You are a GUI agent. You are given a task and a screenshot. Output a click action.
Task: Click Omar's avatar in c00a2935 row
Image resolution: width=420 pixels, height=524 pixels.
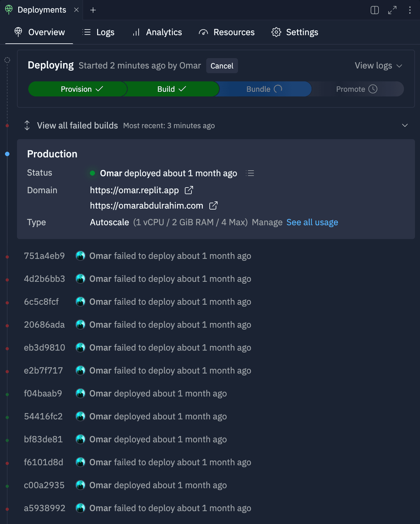(x=80, y=485)
